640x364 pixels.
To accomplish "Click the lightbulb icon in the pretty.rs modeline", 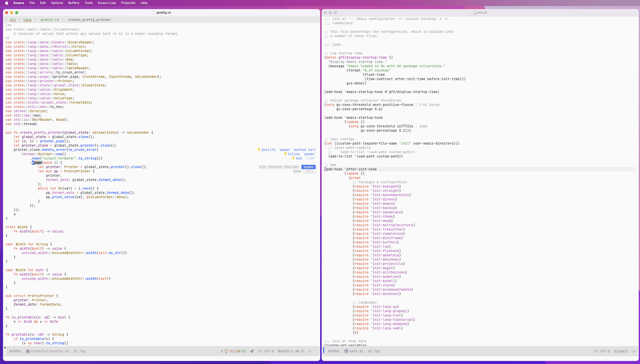I will [x=226, y=351].
